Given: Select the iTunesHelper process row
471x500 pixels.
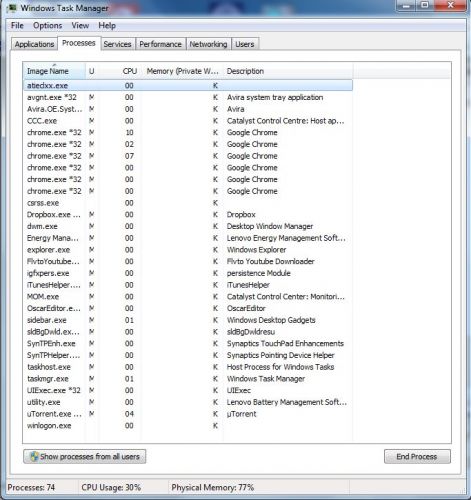Looking at the screenshot, I should click(188, 285).
